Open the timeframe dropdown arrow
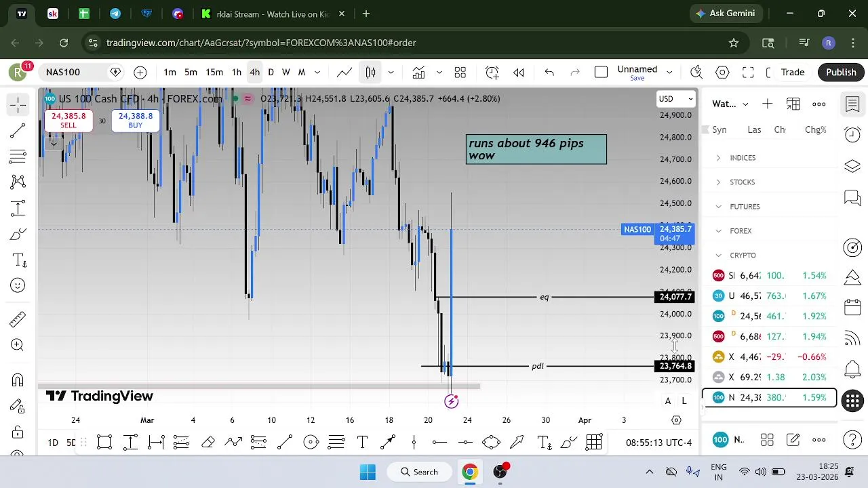 coord(317,73)
